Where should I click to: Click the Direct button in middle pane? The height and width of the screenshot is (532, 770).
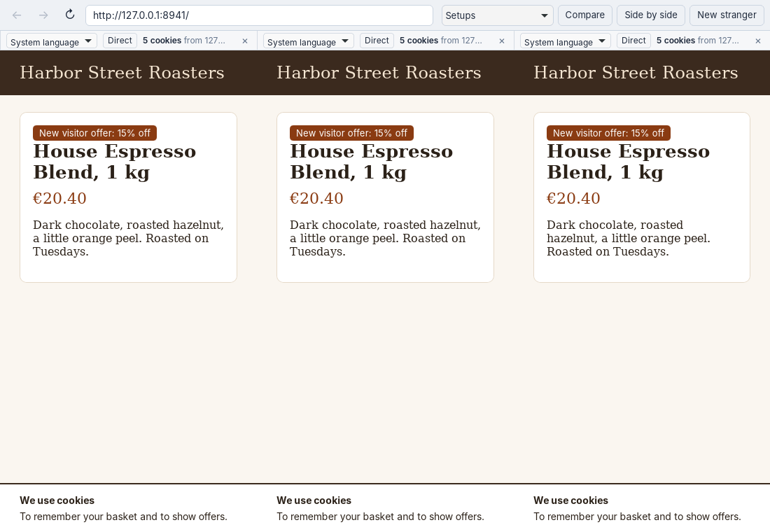pos(377,41)
